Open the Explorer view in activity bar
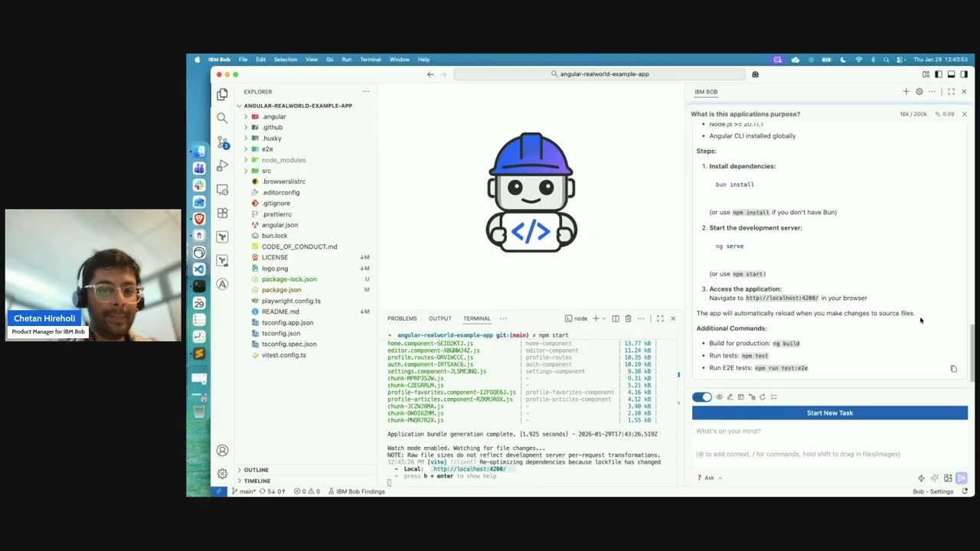980x551 pixels. pos(222,94)
